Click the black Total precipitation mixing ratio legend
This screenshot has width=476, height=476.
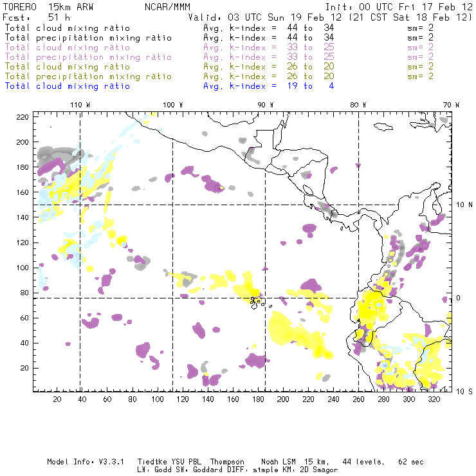[88, 37]
